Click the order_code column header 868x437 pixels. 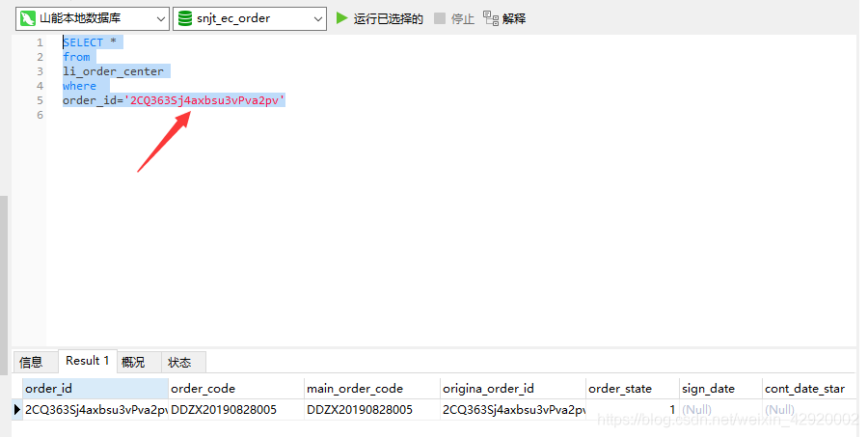[x=236, y=388]
